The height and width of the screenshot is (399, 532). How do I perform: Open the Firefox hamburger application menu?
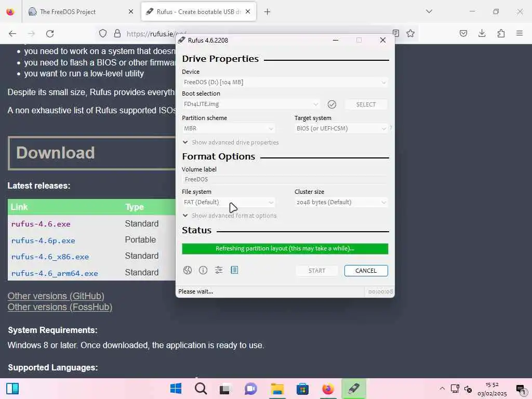520,33
